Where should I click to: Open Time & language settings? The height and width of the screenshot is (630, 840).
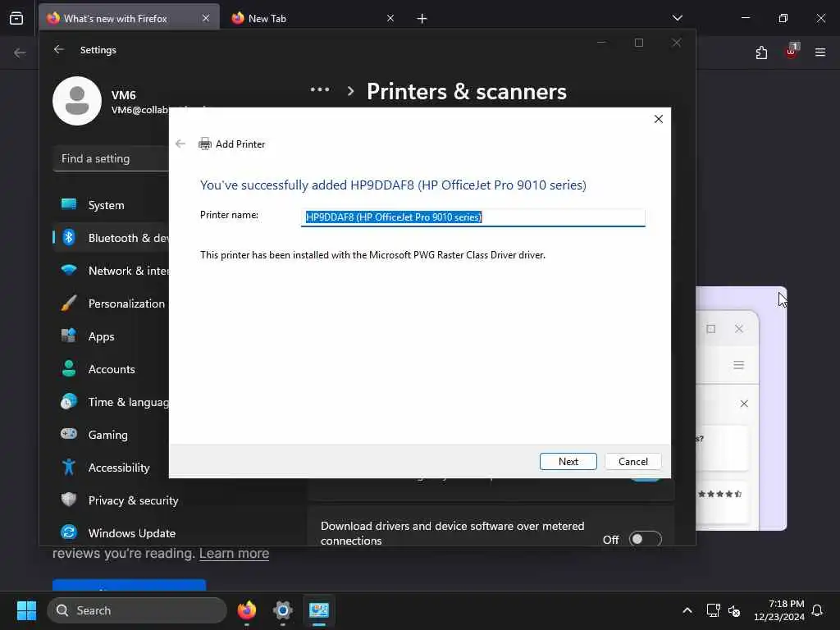(x=111, y=402)
